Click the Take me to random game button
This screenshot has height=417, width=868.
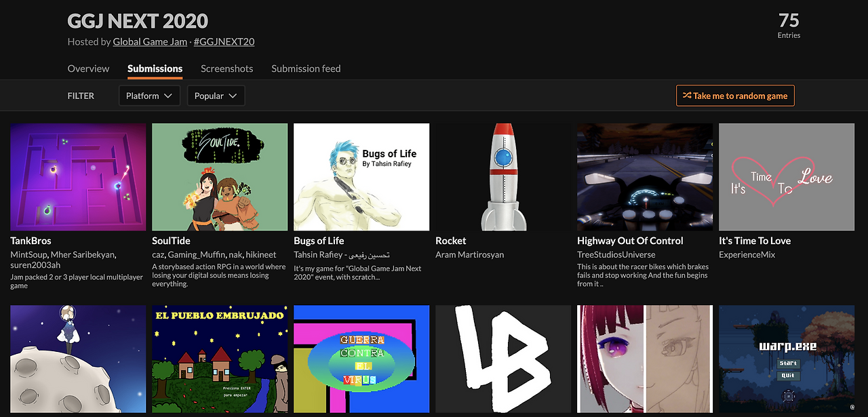coord(735,96)
